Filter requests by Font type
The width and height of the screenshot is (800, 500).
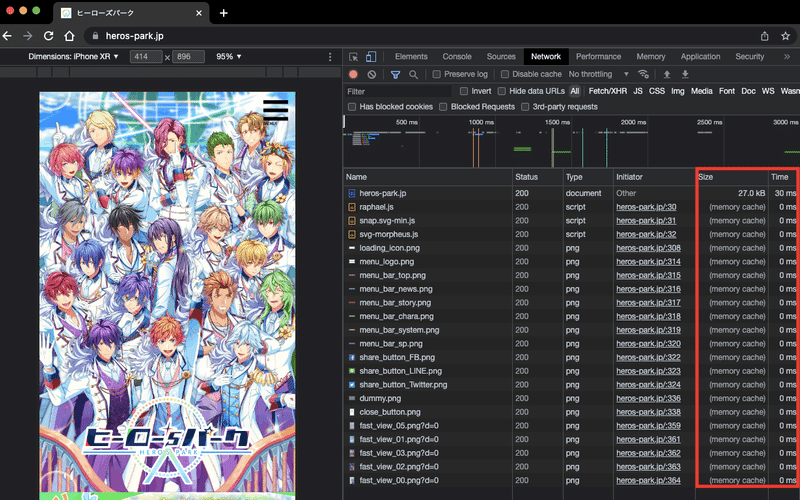pyautogui.click(x=727, y=91)
